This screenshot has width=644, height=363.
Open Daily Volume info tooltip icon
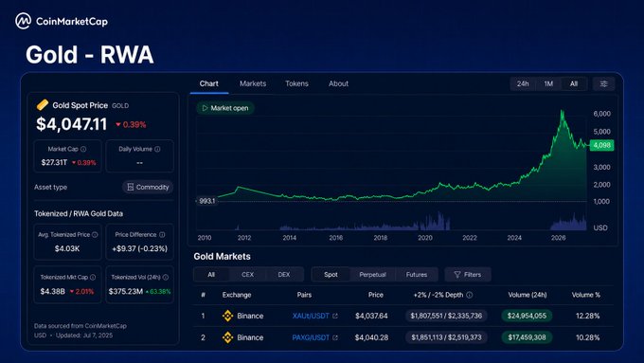(157, 149)
